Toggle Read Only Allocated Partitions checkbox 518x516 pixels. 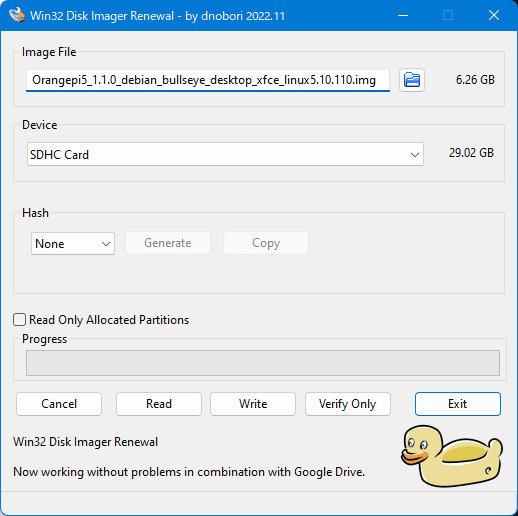pyautogui.click(x=19, y=319)
